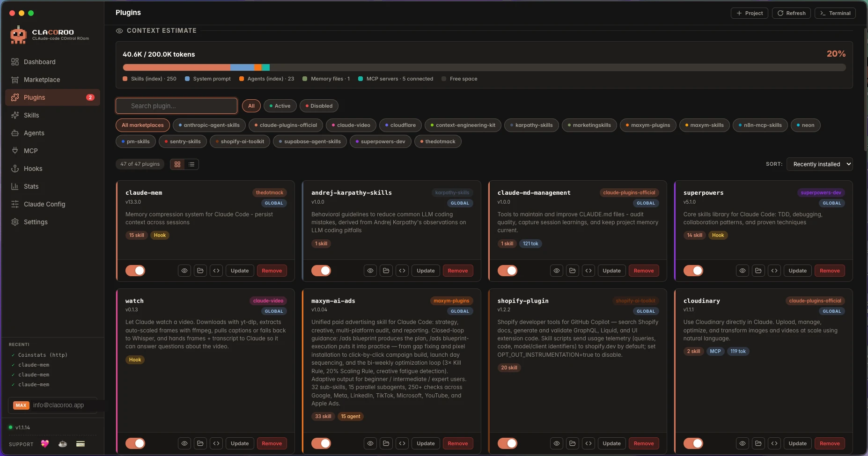Click the + Project button
The width and height of the screenshot is (868, 456).
click(x=750, y=13)
